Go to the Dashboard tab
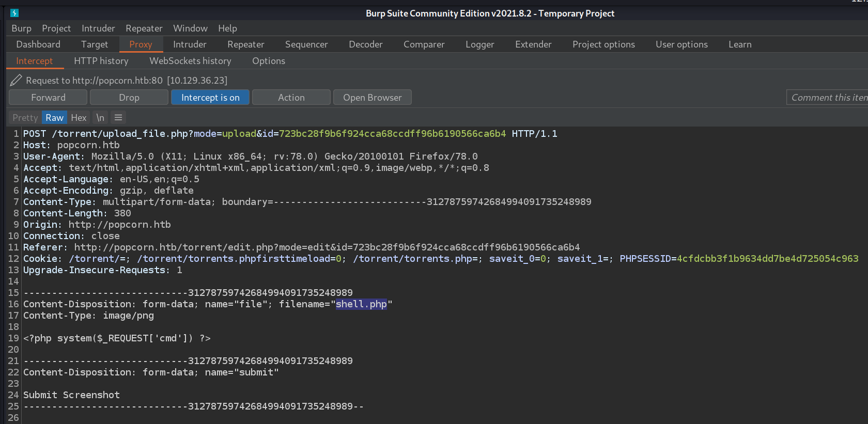Image resolution: width=868 pixels, height=424 pixels. [38, 44]
